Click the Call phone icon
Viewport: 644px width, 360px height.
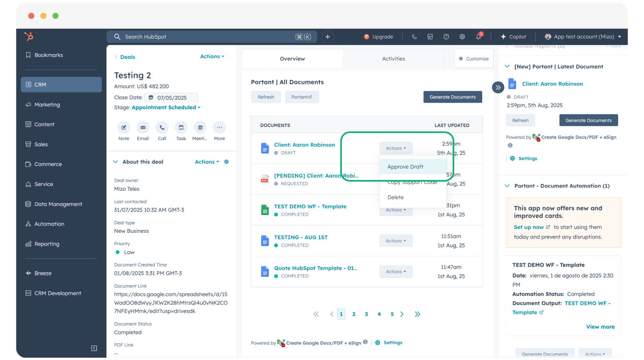162,128
